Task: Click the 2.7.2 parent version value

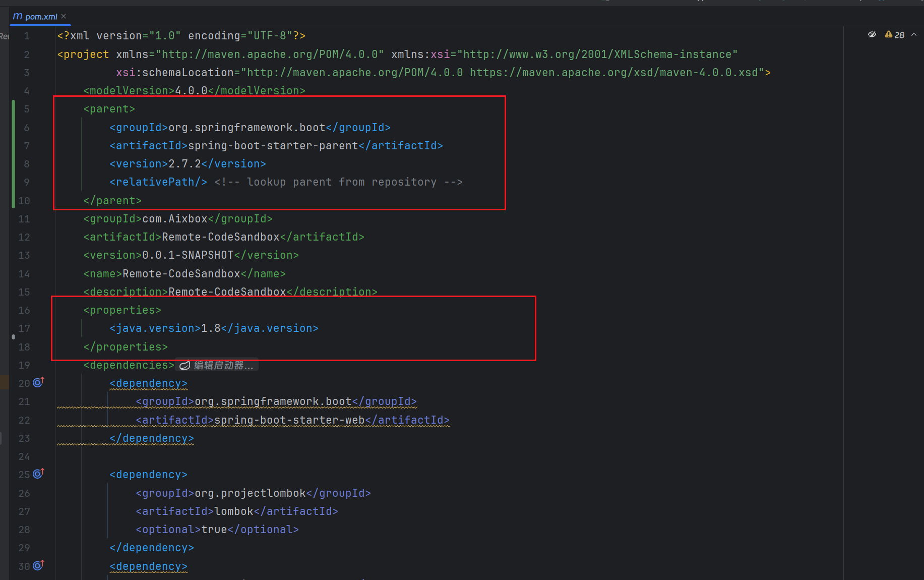Action: coord(184,164)
